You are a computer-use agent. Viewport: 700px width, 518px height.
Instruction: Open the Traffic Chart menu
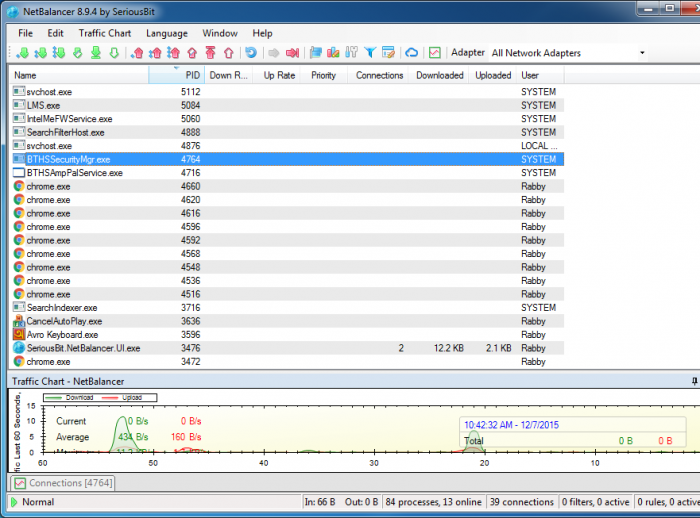tap(105, 33)
